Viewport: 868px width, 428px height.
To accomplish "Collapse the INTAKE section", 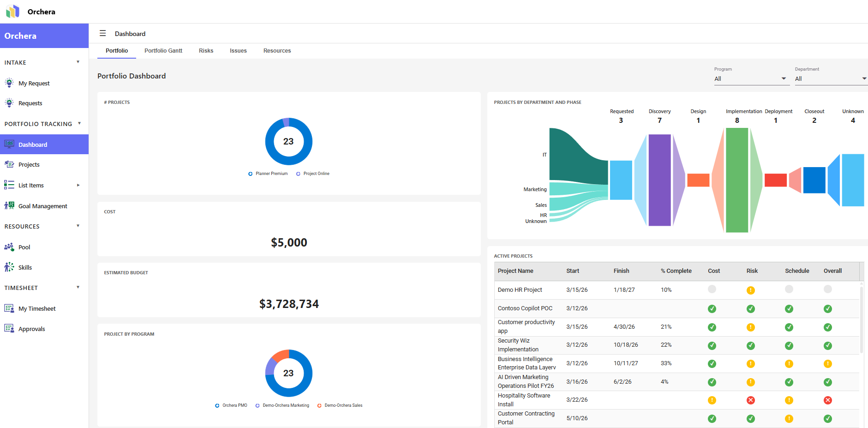I will 78,62.
